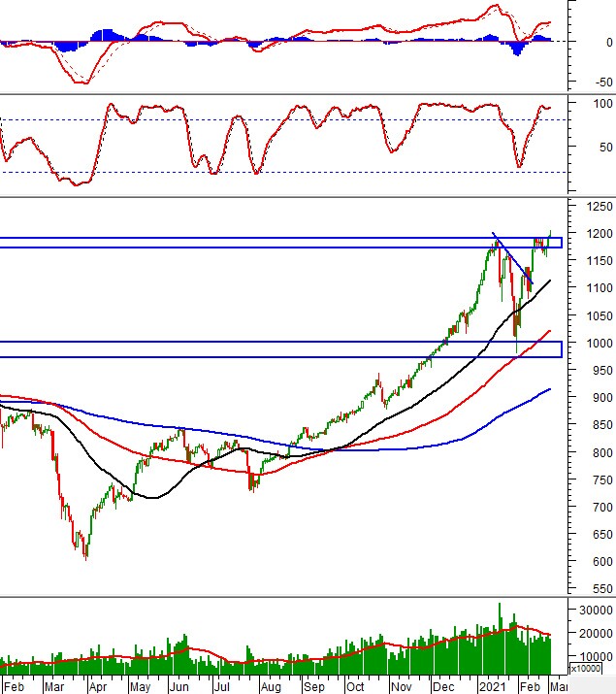Click the 700 price axis label
Viewport: 616px width, 694px height.
coord(602,508)
